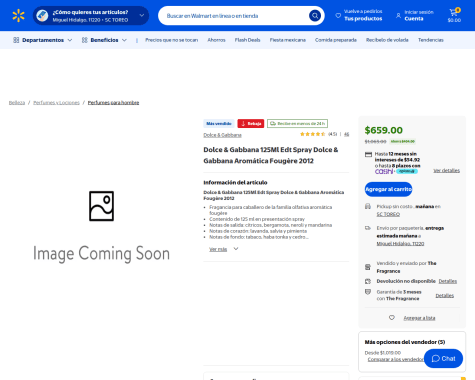Click the Perfumes para hombre breadcrumb
Image resolution: width=475 pixels, height=380 pixels.
tap(113, 102)
